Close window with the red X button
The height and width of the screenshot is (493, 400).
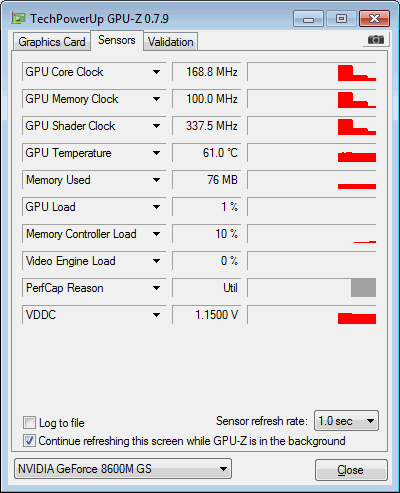(x=374, y=19)
